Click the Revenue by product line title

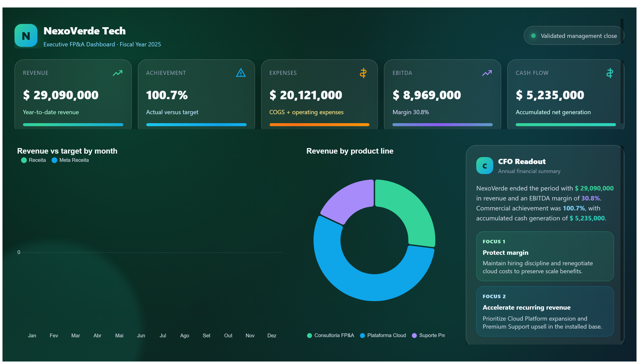point(350,151)
